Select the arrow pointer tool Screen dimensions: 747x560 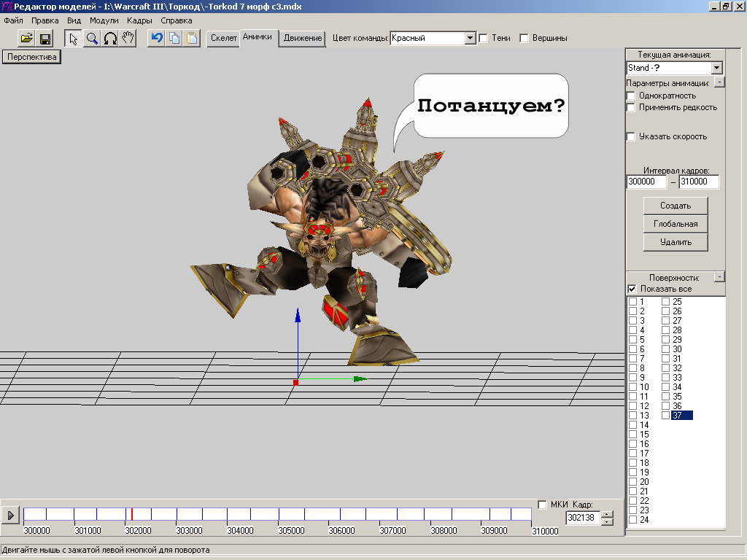point(74,39)
